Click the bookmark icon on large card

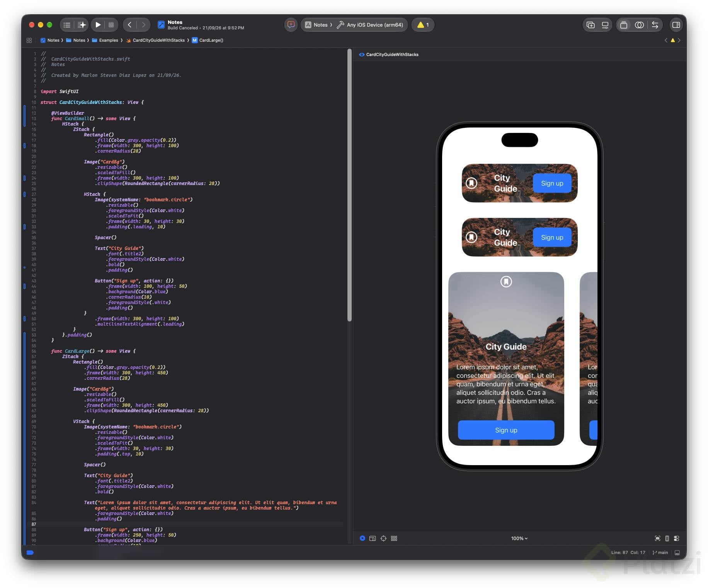[506, 282]
